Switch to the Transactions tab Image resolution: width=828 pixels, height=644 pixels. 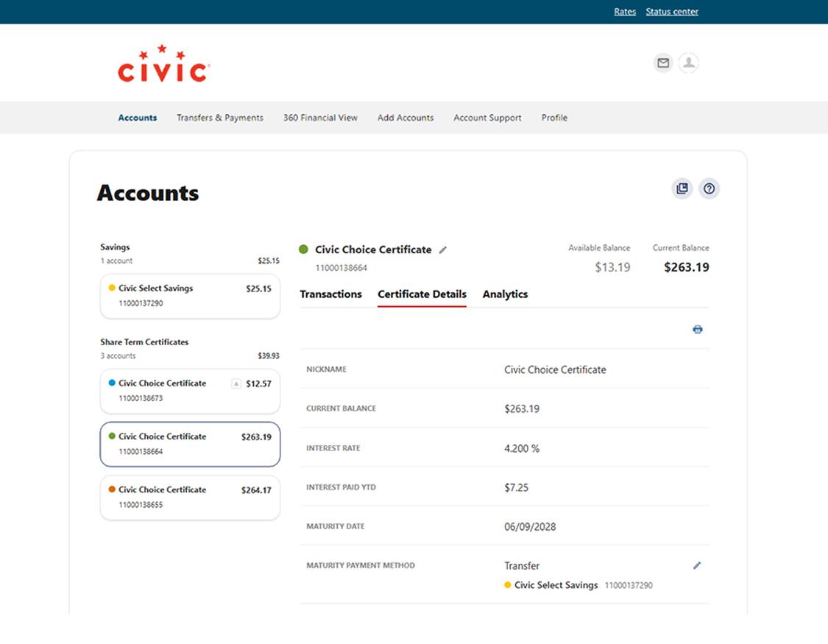point(330,294)
